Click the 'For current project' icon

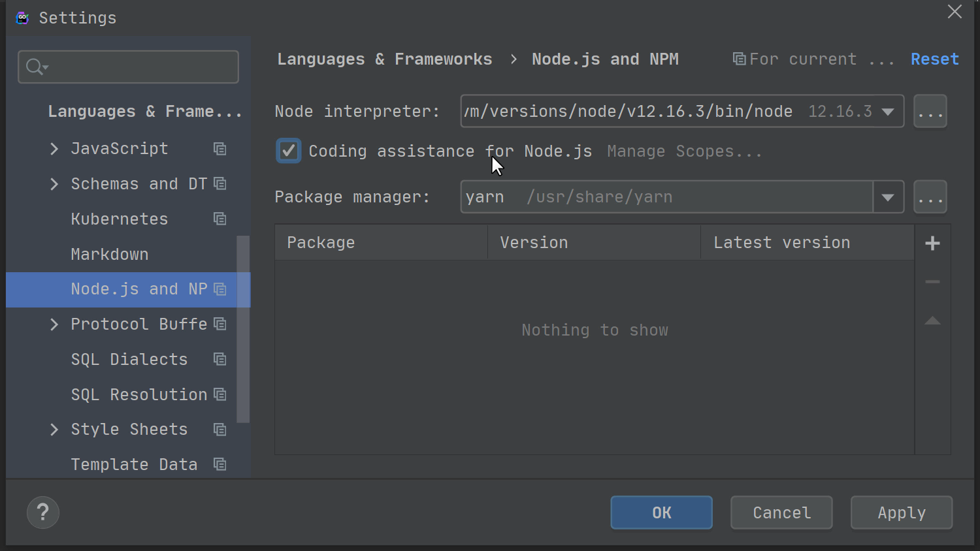739,59
